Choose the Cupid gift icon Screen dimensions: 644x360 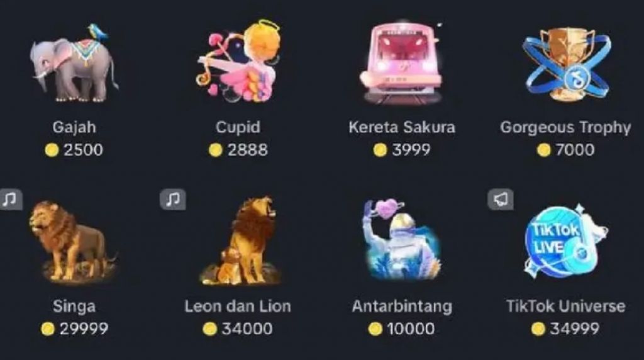[238, 62]
